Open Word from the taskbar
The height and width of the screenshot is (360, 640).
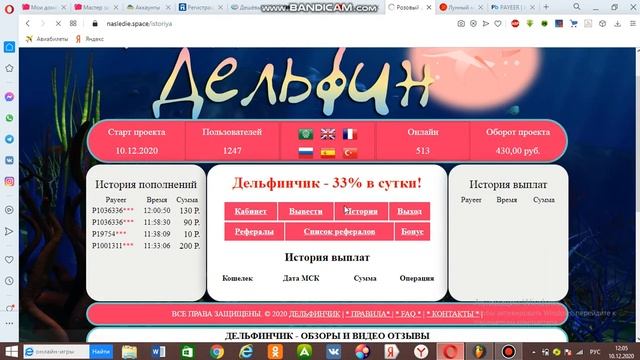(x=158, y=351)
